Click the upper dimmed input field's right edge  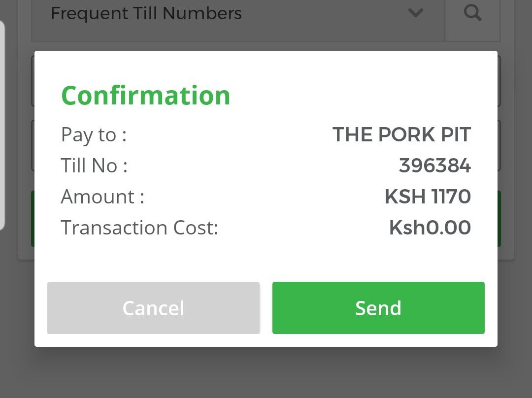click(499, 81)
